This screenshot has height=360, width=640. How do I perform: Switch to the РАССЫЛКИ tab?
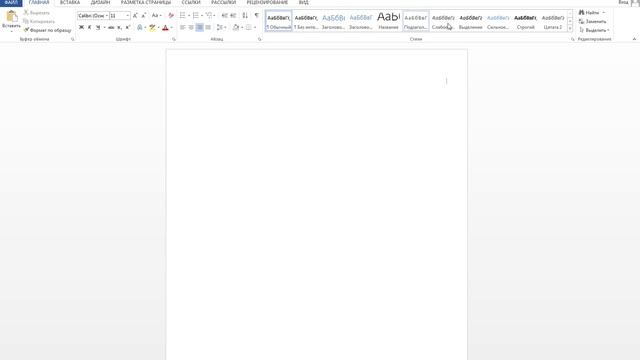click(x=223, y=2)
